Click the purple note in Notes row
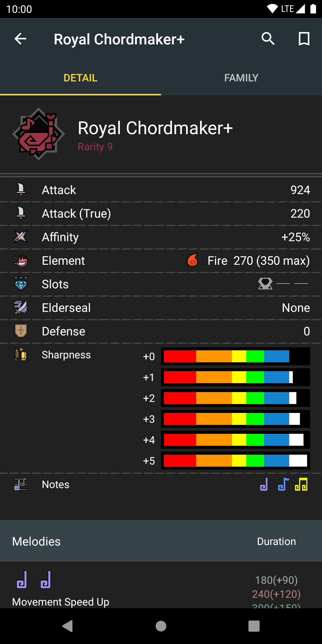Screen dimensions: 322x644 tap(264, 484)
